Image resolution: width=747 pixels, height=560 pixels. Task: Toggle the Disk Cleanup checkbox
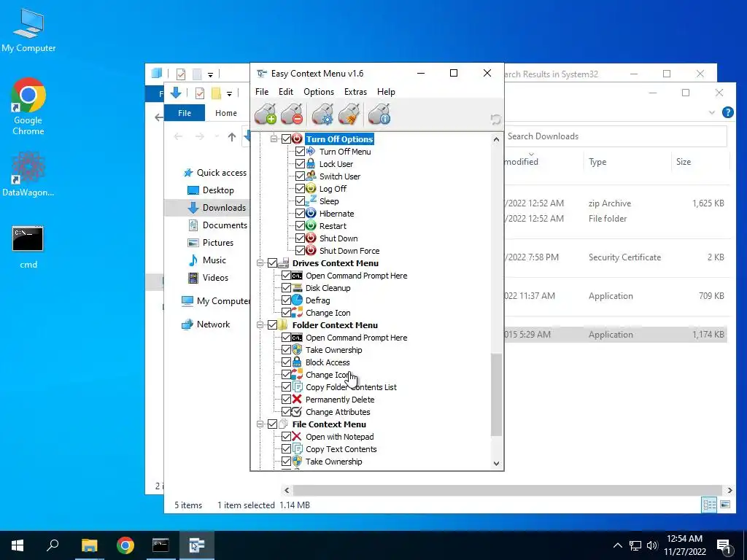pyautogui.click(x=286, y=287)
